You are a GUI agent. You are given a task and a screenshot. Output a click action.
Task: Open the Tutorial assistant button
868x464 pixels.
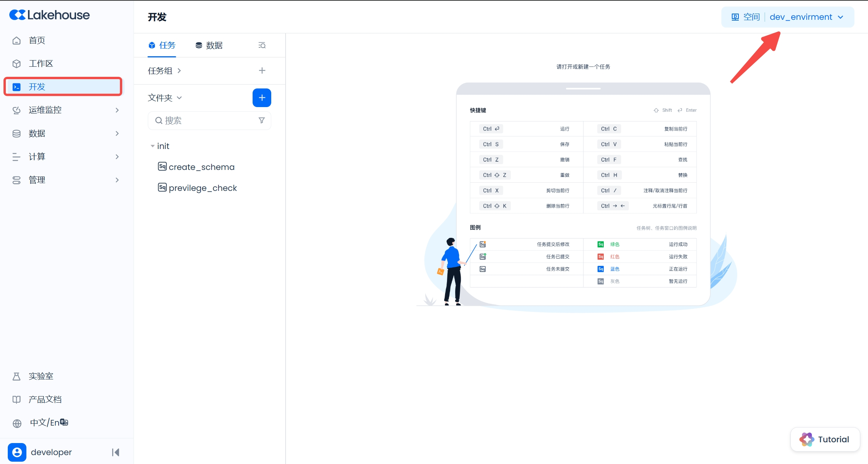(x=825, y=439)
